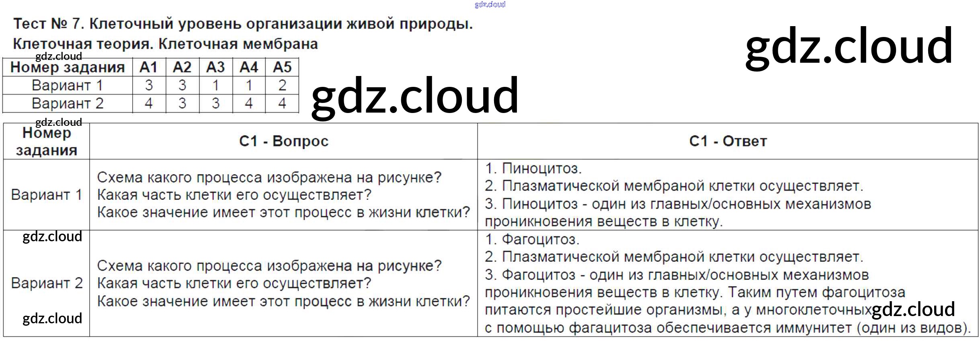Select "Вариант 2" row label in top table
Image resolution: width=980 pixels, height=343 pixels.
(68, 103)
